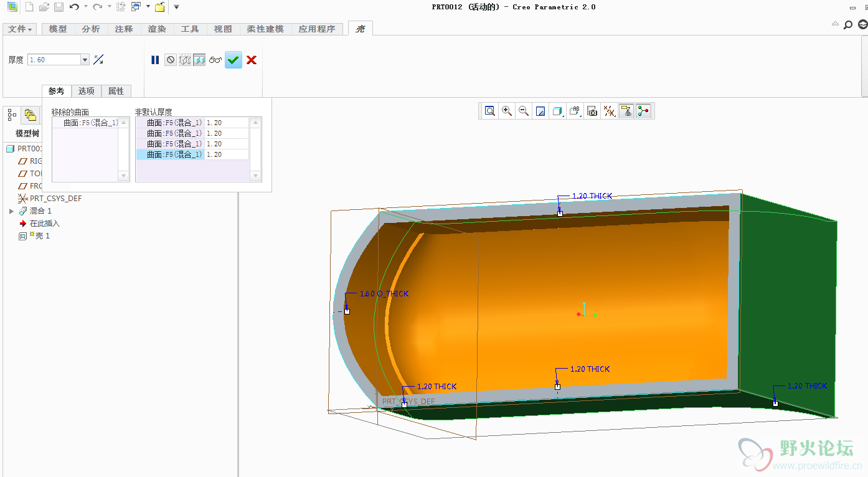The height and width of the screenshot is (477, 868).
Task: Toggle the attached preview mode icon
Action: click(199, 60)
